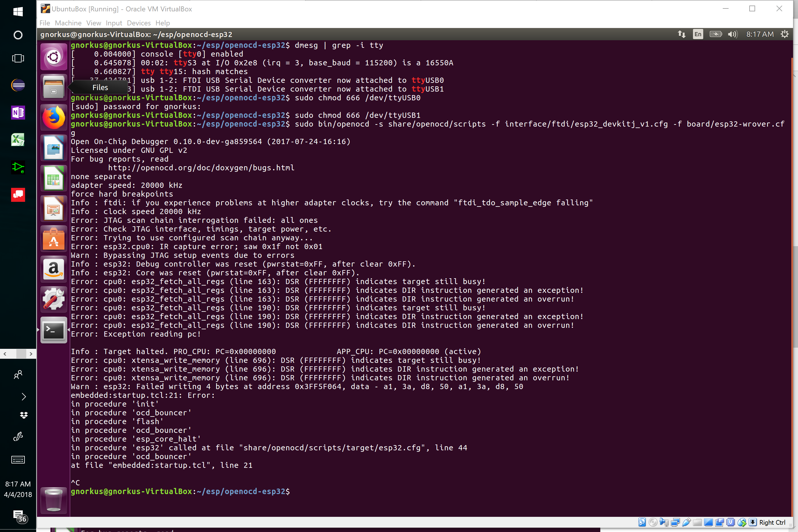
Task: Click the VirtualBox video capture icon
Action: 720,522
